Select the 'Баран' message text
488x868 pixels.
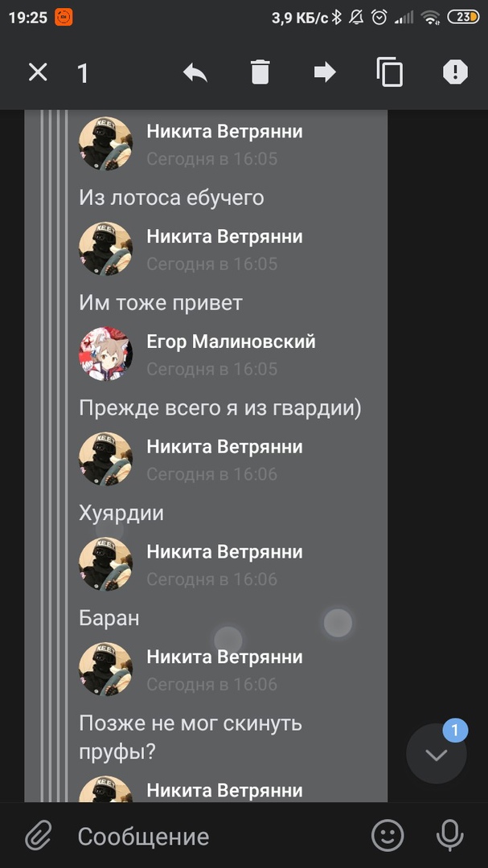109,618
